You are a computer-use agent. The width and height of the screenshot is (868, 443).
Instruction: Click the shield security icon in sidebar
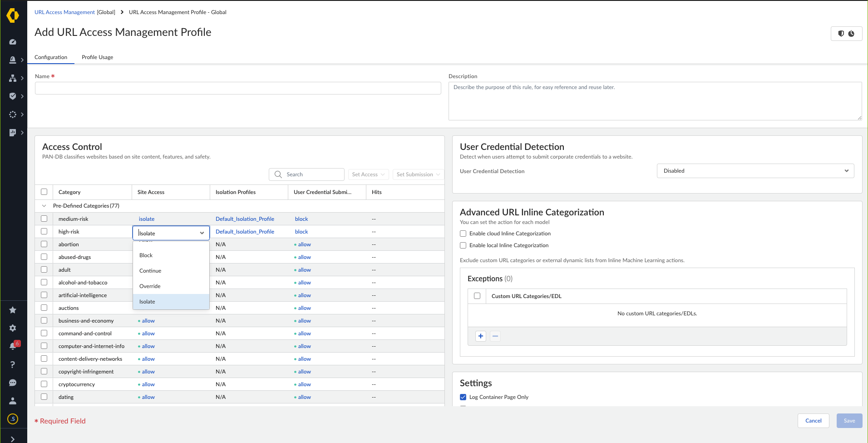pos(13,96)
